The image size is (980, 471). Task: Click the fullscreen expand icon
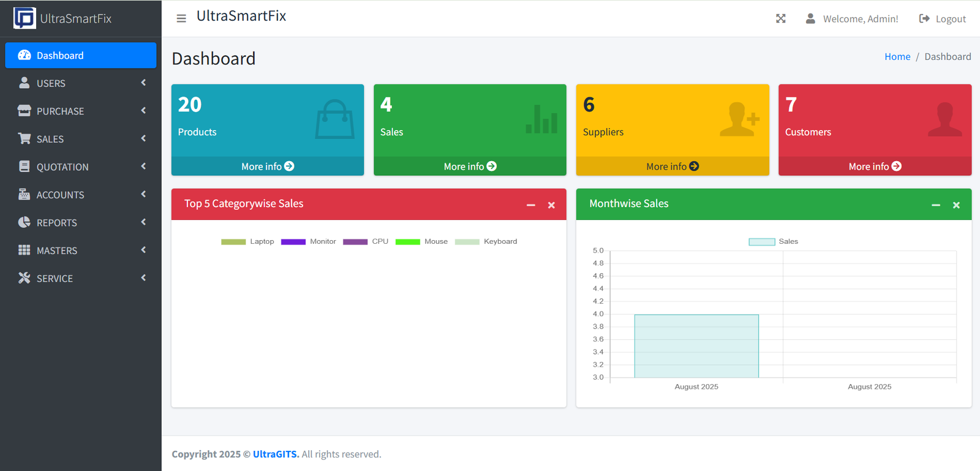click(x=780, y=18)
